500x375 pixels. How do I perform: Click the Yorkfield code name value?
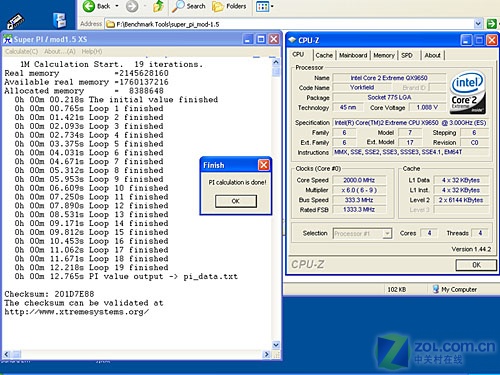[x=362, y=88]
